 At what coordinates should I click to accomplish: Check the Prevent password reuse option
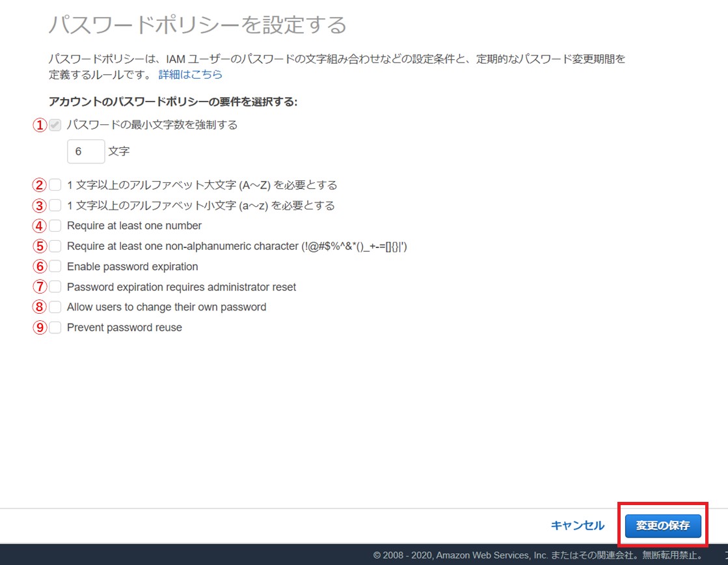pos(55,327)
